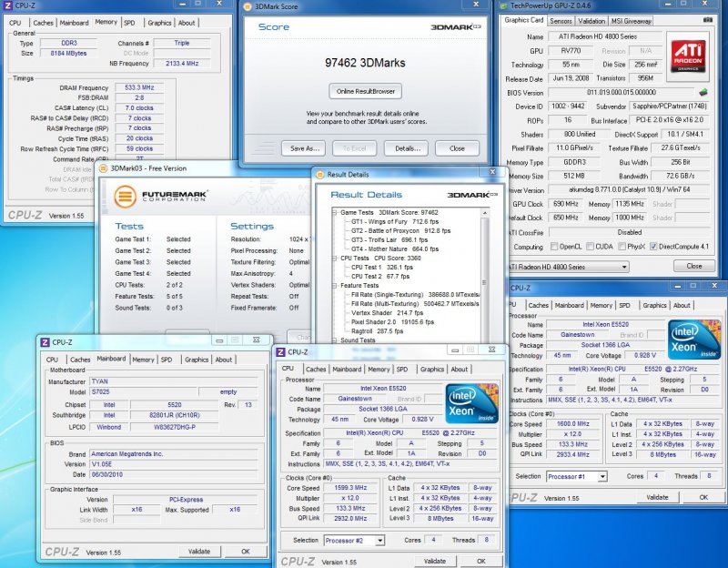Click Save As... in 3DMark Score

click(304, 148)
